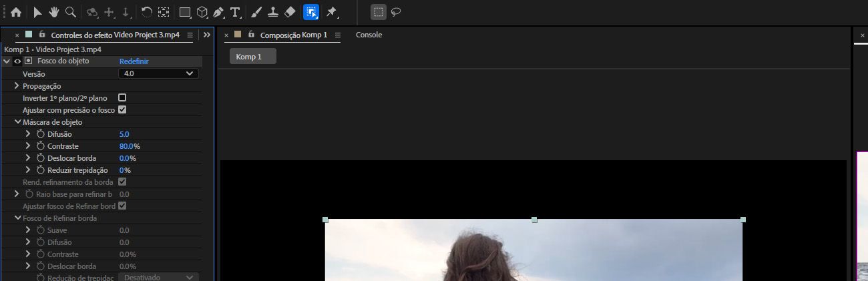Choose the rectangle selection mode icon
This screenshot has width=868, height=281.
(x=379, y=12)
